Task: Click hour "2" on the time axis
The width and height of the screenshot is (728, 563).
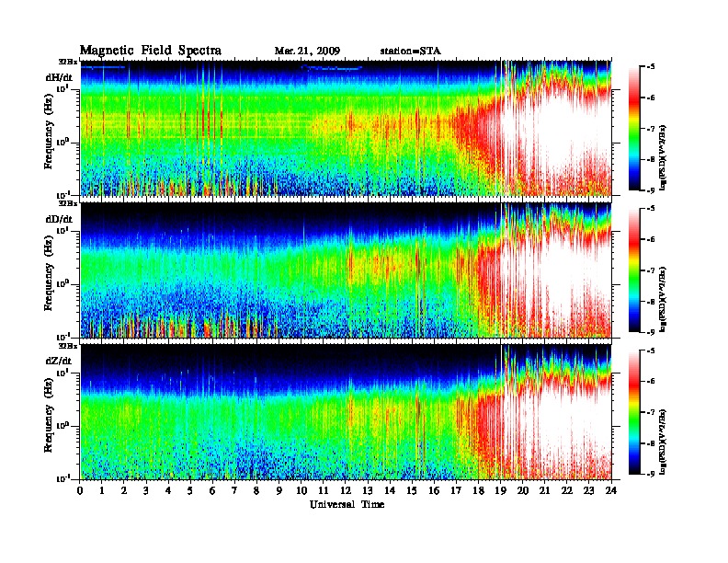Action: pyautogui.click(x=124, y=491)
